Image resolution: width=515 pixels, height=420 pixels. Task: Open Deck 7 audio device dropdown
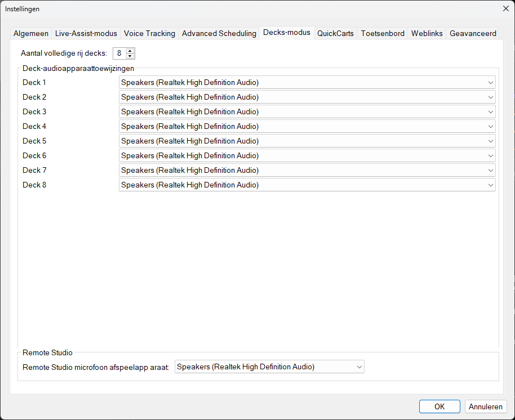[x=307, y=170]
